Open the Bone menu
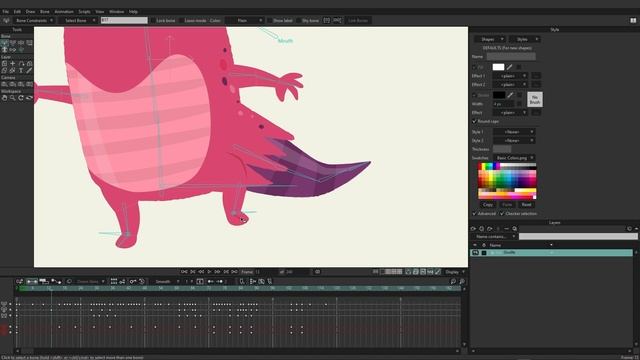Viewport: 640px width, 360px height. (x=44, y=12)
